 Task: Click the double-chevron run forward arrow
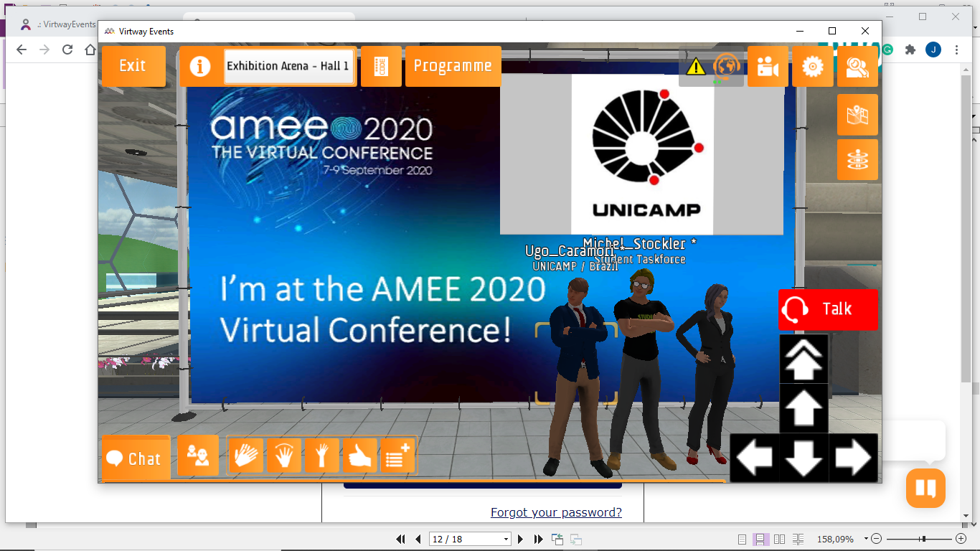pyautogui.click(x=804, y=359)
